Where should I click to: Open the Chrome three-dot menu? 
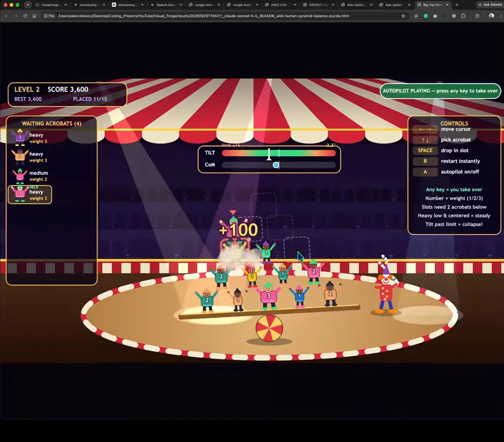click(501, 16)
